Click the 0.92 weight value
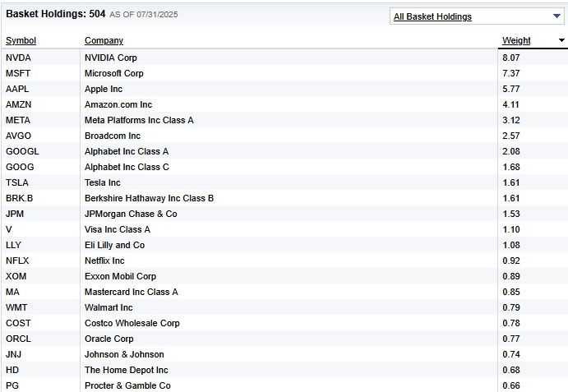Viewport: 568px width, 392px height. click(x=511, y=261)
